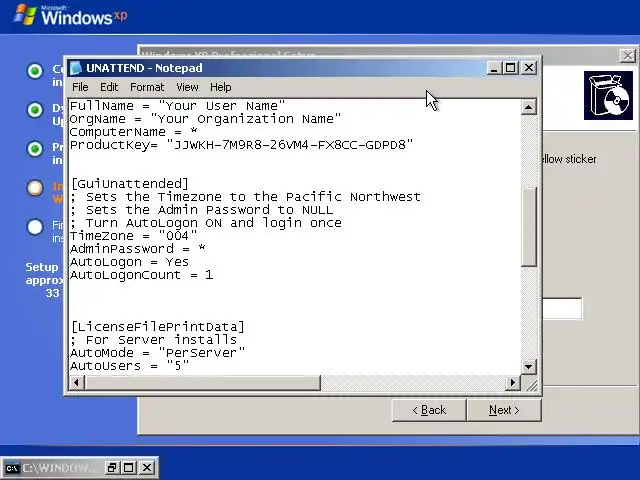
Task: Click the AutoMode = "PerServer" line
Action: coord(158,353)
